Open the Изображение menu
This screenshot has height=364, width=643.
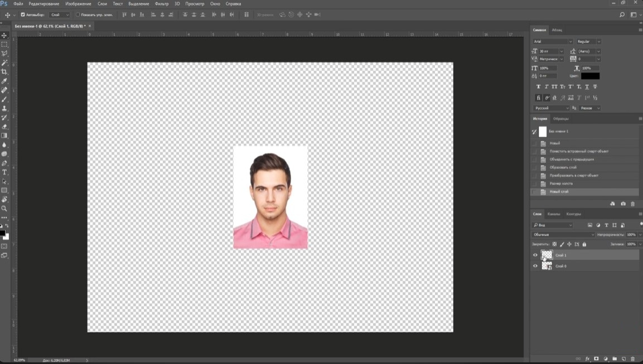78,4
